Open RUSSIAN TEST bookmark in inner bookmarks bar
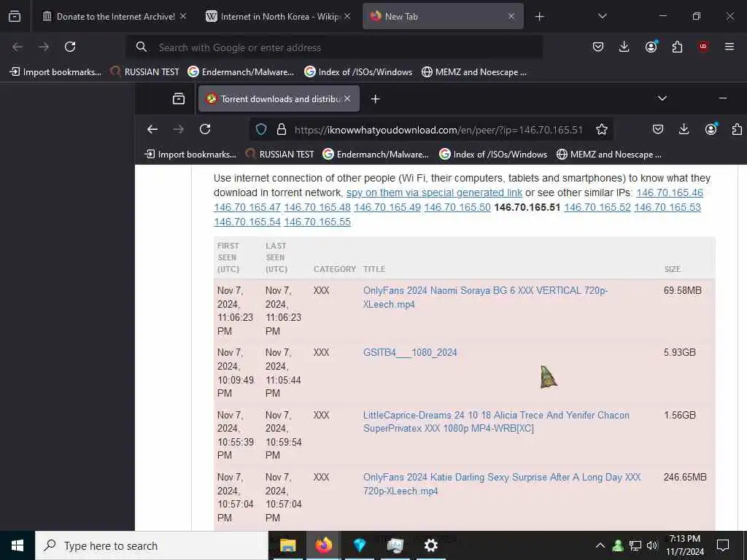 click(x=279, y=155)
